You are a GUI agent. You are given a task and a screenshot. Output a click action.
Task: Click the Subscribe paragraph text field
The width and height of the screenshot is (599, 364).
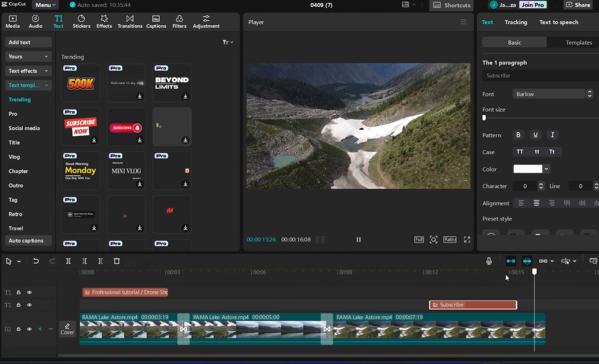point(540,76)
